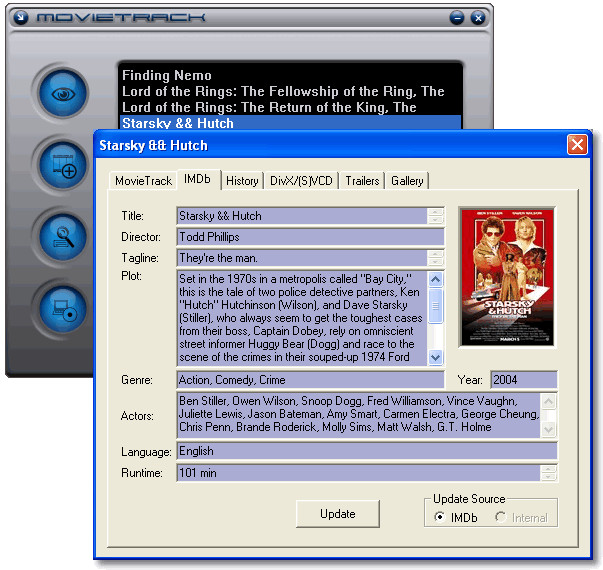
Task: Select Fellowship of the Ring list entry
Action: click(291, 92)
